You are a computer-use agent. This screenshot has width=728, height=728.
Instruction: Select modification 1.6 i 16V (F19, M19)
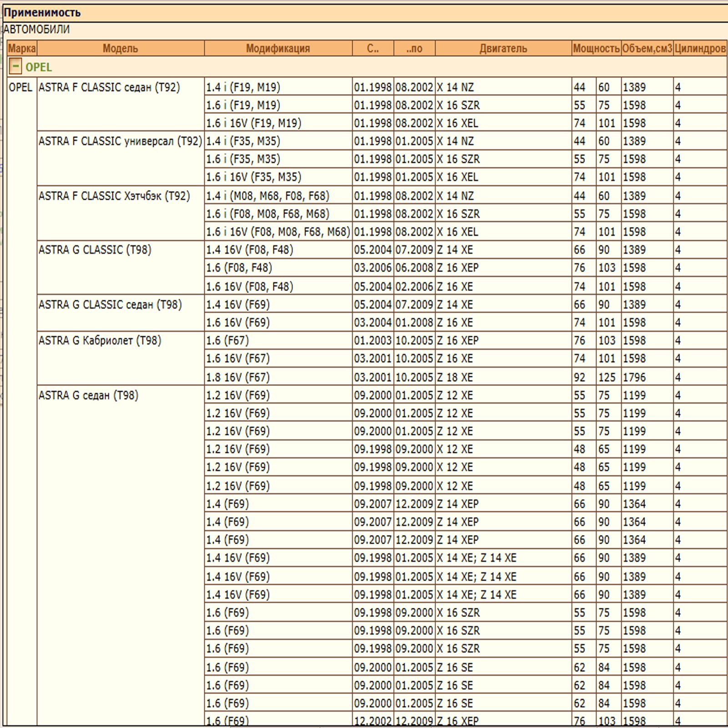point(278,123)
